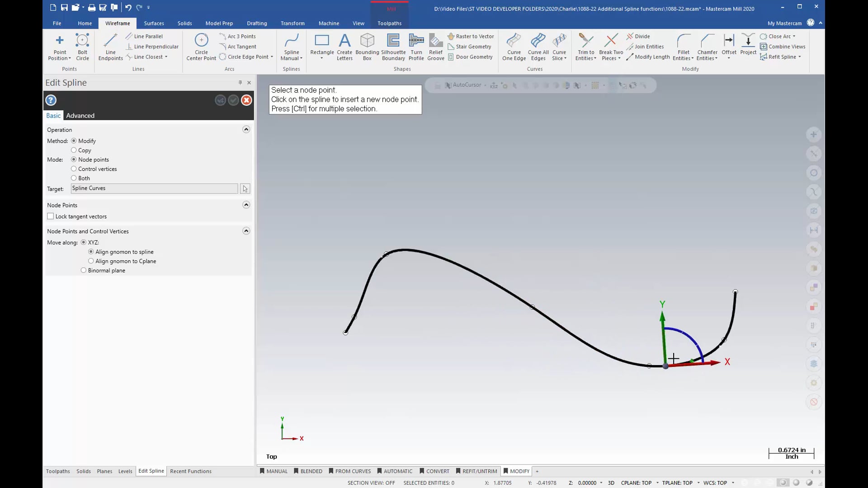Switch to the Toolpaths ribbon tab

pyautogui.click(x=389, y=23)
